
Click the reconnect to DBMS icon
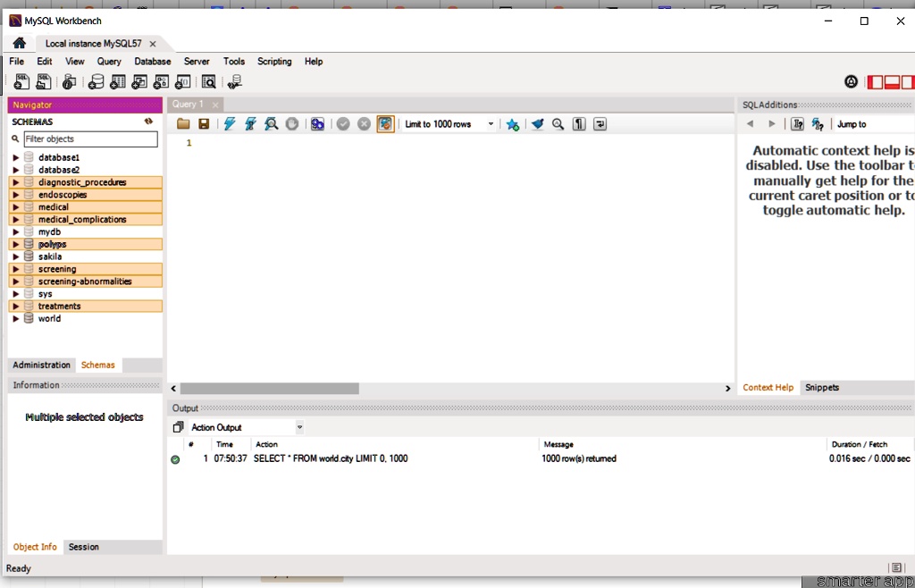235,82
